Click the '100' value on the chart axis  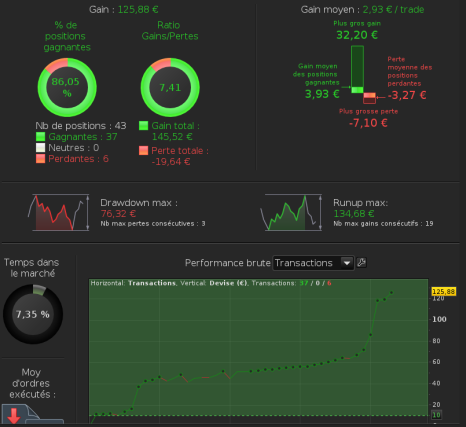click(x=439, y=319)
